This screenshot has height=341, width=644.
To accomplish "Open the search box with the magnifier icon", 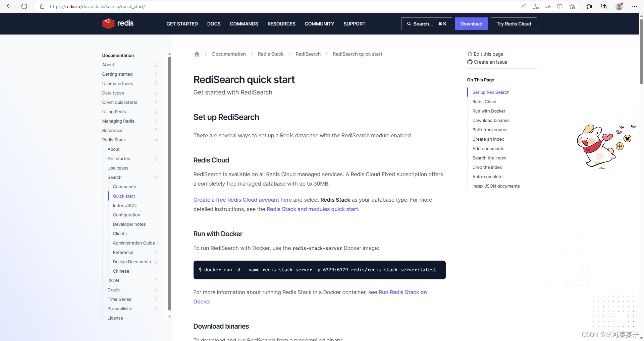I will point(409,23).
